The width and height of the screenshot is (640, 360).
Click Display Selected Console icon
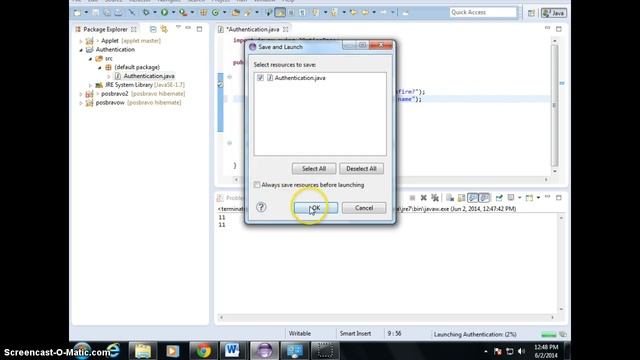pos(511,198)
